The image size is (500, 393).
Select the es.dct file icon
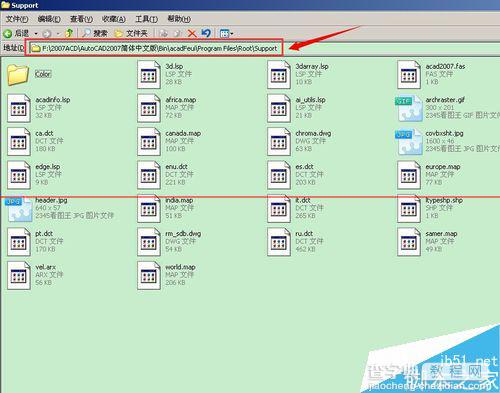coord(279,175)
